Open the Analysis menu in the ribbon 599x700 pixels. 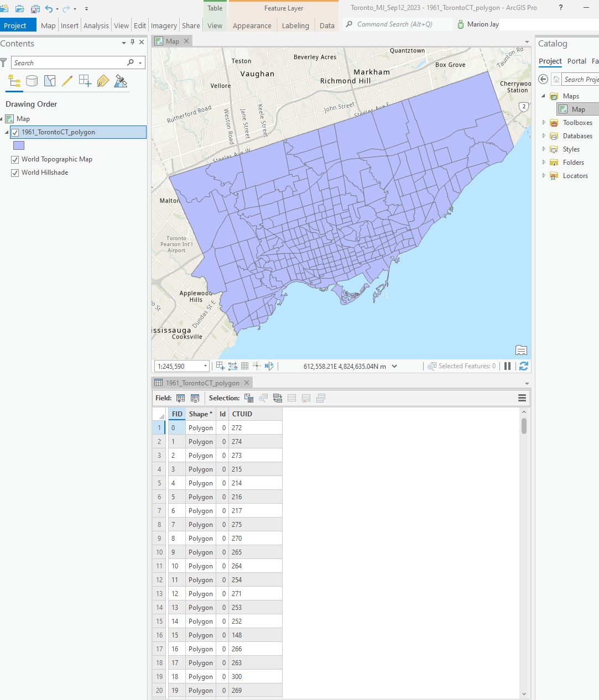[x=96, y=25]
